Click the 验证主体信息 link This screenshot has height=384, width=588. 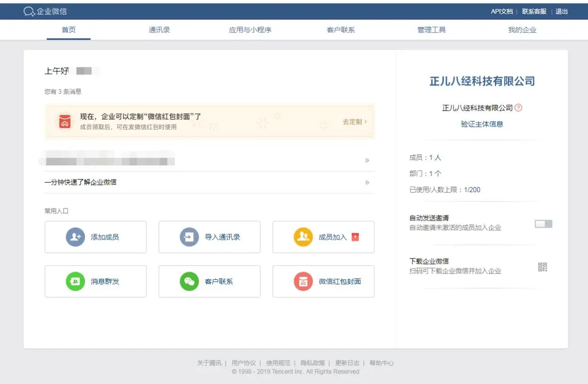tap(482, 124)
